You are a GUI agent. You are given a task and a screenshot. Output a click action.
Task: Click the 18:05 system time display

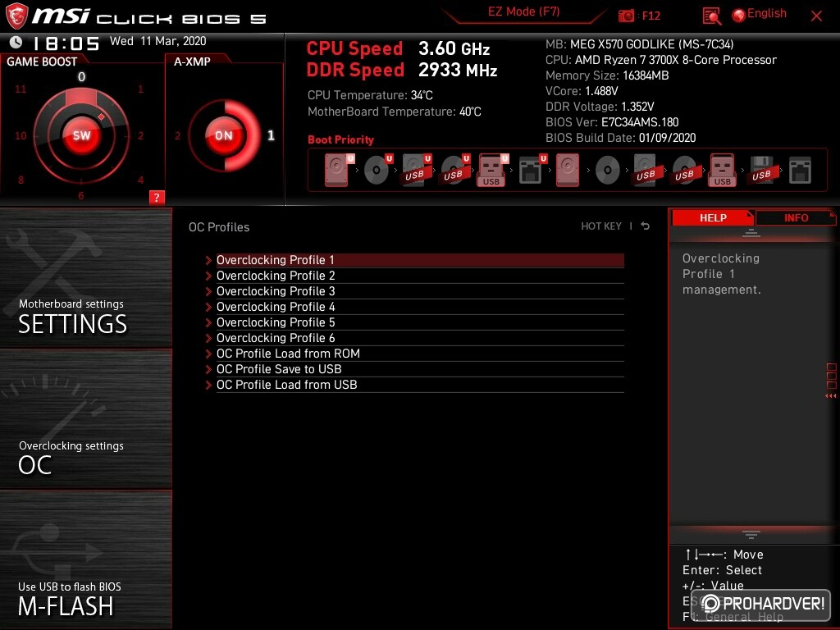click(x=66, y=43)
